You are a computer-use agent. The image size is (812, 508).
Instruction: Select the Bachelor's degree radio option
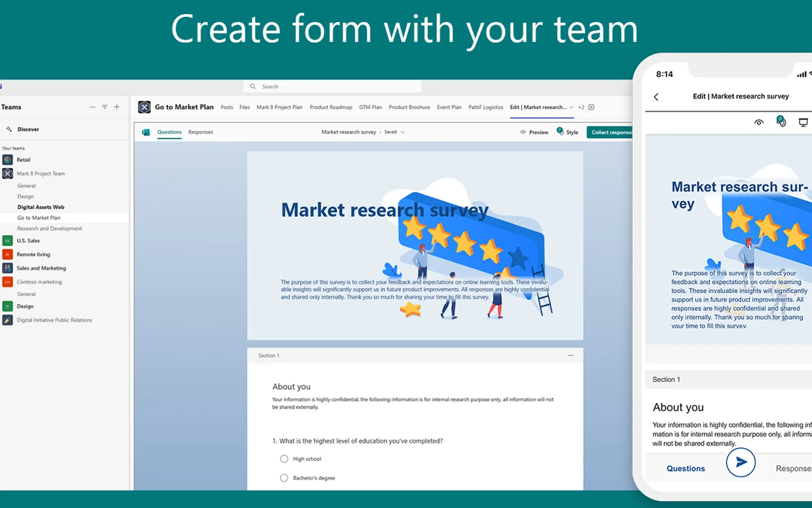(x=284, y=478)
